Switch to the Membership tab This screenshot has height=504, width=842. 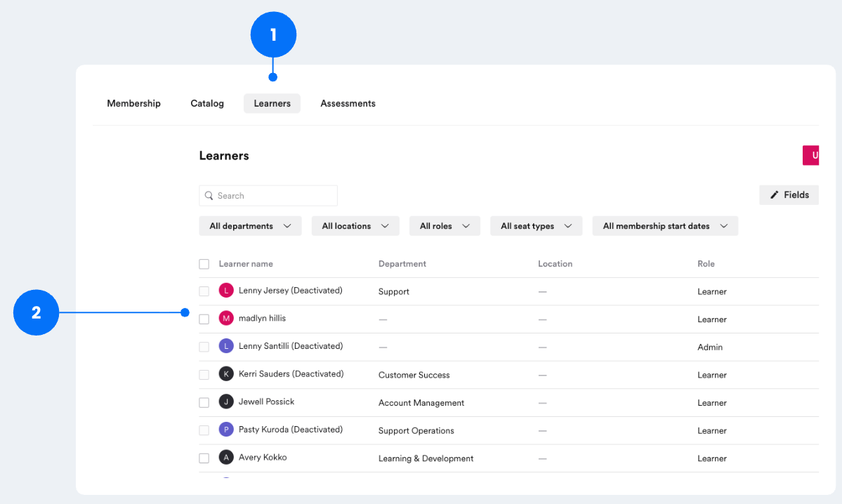pos(133,104)
